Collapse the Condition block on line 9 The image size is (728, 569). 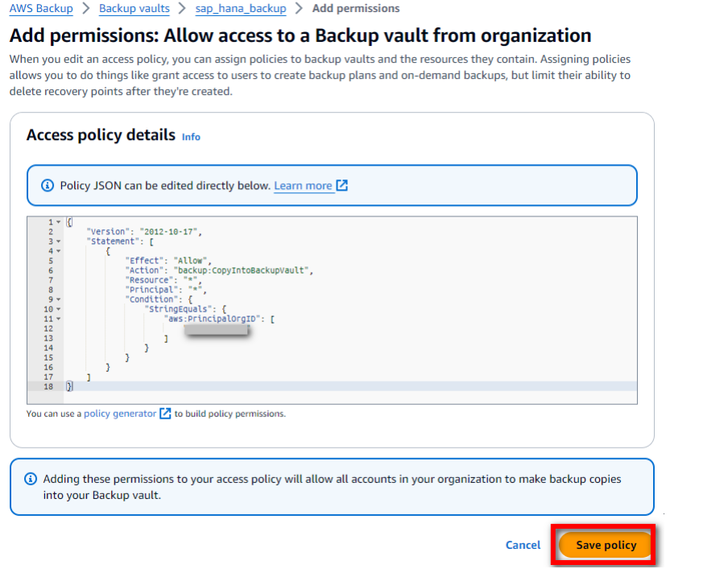(59, 299)
